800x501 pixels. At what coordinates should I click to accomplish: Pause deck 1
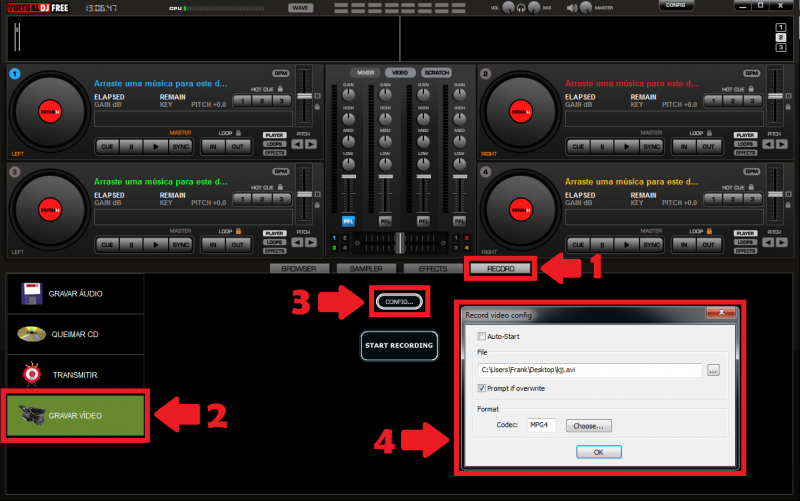pyautogui.click(x=131, y=146)
